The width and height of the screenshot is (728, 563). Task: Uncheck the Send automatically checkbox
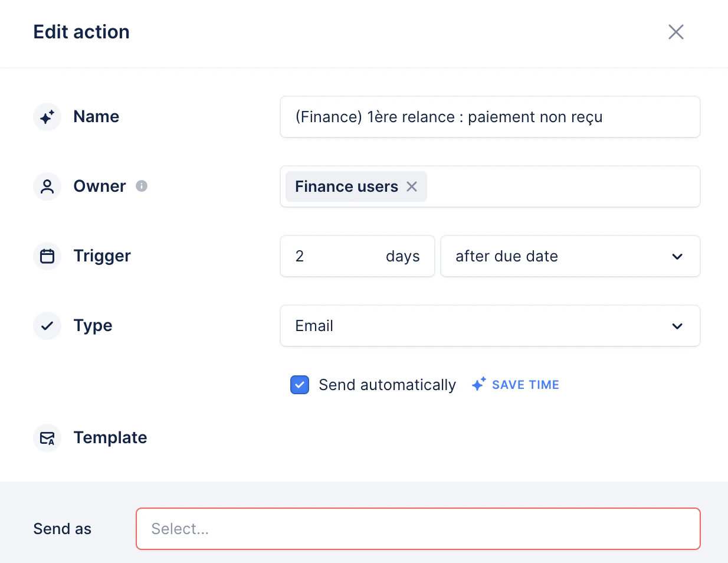(300, 385)
